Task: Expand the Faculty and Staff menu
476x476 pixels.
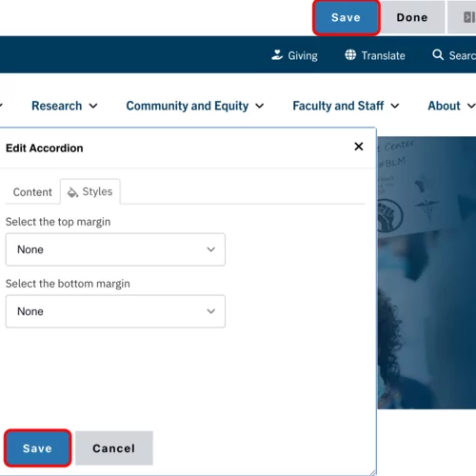Action: [346, 106]
